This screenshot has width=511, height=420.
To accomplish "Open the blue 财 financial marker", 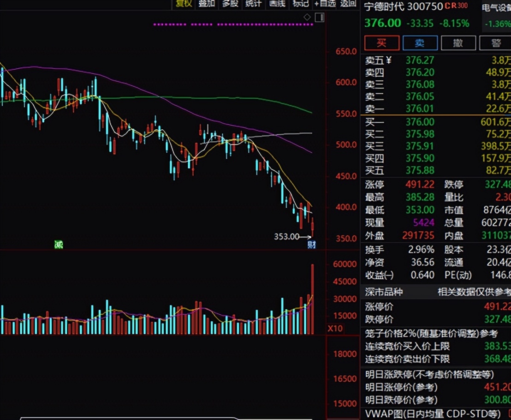I will click(x=312, y=245).
